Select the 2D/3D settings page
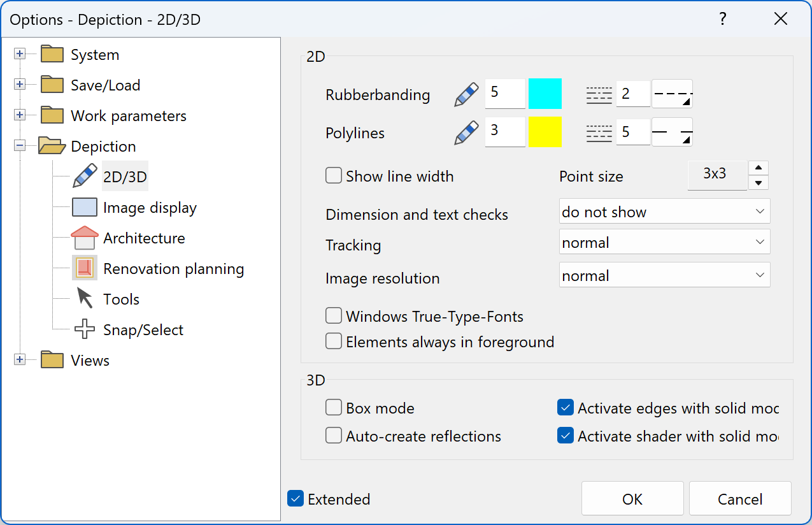The width and height of the screenshot is (812, 525). [125, 176]
